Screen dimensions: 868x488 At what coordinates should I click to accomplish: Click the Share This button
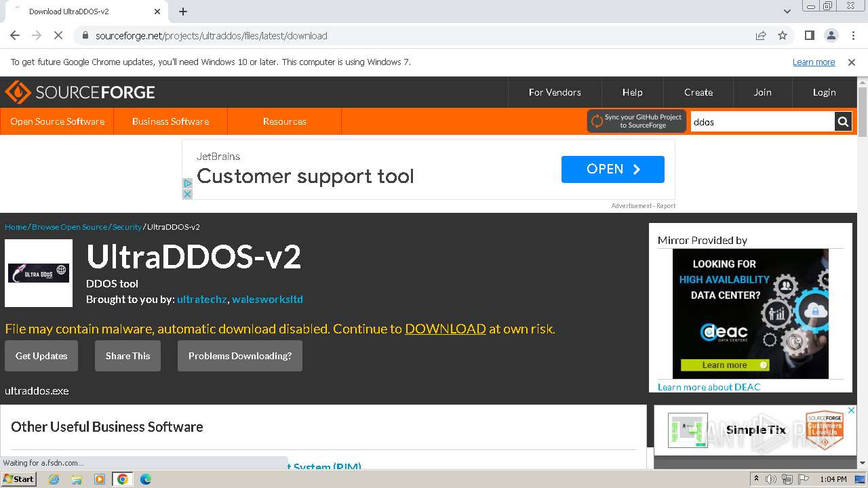pyautogui.click(x=127, y=356)
